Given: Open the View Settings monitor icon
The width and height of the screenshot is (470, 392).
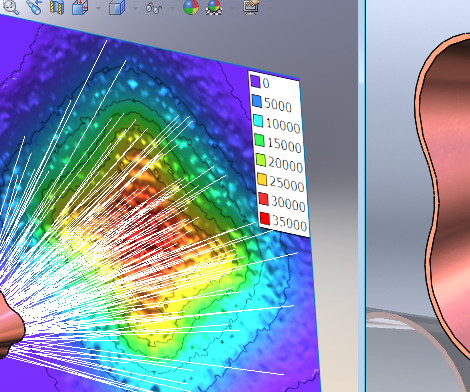Looking at the screenshot, I should (x=251, y=7).
